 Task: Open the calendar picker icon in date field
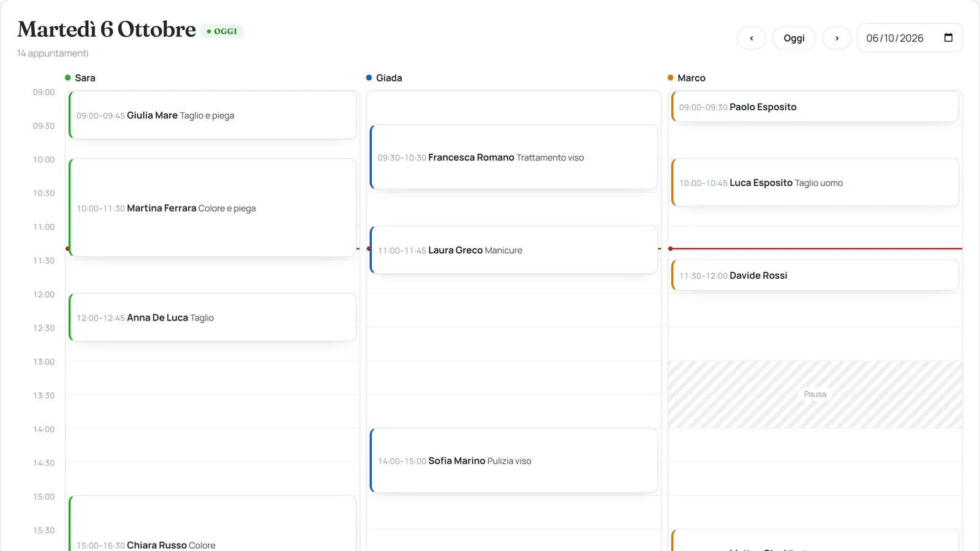(x=948, y=37)
